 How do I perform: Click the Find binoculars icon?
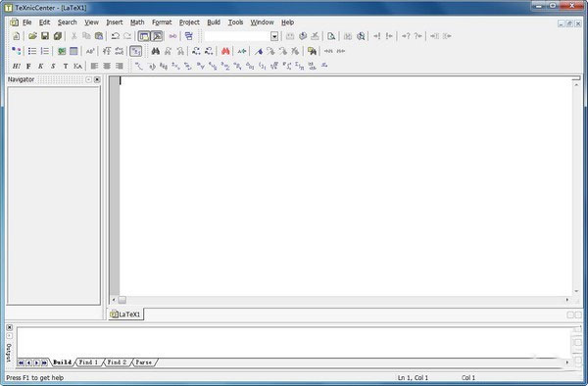tap(155, 51)
